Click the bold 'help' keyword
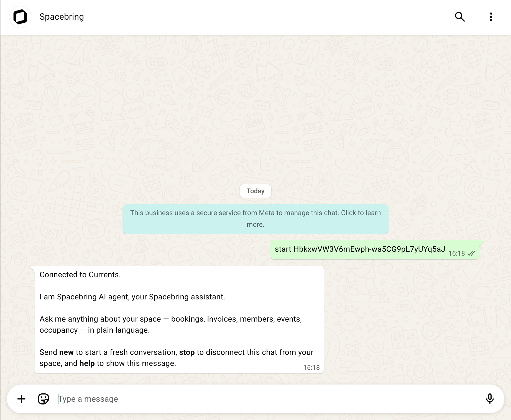 (87, 363)
